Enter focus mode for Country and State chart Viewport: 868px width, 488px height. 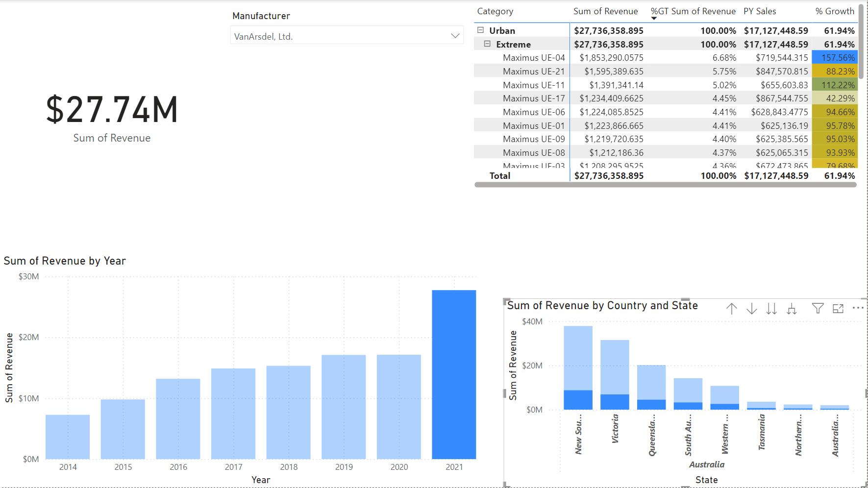point(838,308)
